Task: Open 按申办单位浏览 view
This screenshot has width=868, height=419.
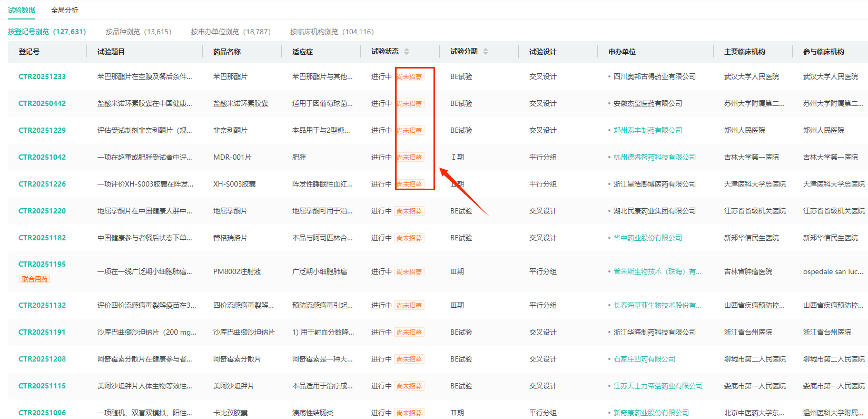Action: pyautogui.click(x=230, y=32)
